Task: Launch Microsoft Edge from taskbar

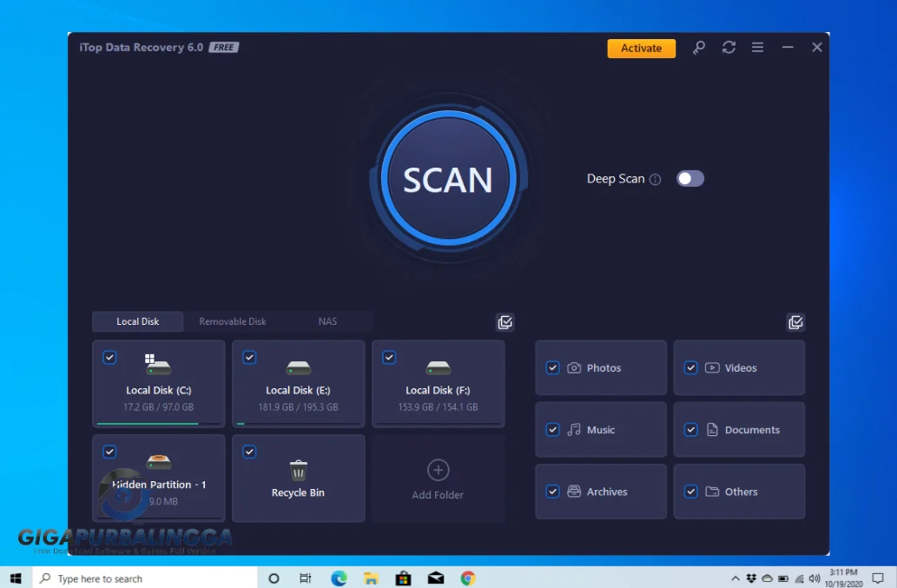Action: (339, 578)
